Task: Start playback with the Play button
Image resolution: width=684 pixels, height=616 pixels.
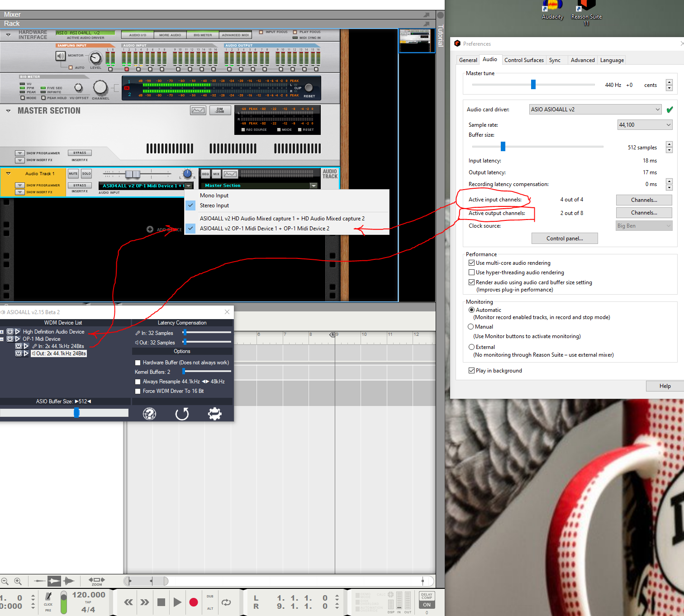Action: pos(177,602)
